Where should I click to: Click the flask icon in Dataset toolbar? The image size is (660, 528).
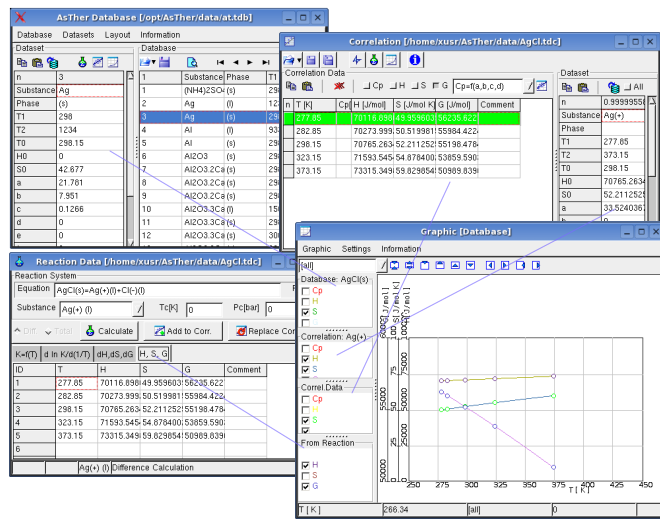coord(81,62)
